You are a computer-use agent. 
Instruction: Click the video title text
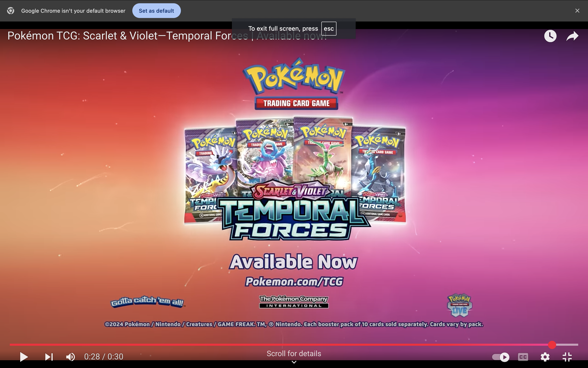click(x=167, y=36)
